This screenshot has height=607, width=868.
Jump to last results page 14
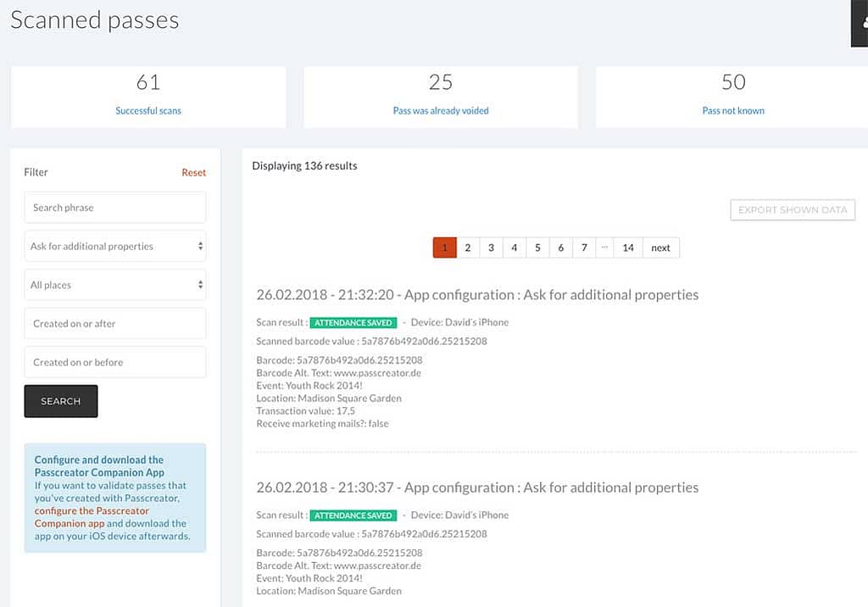[x=628, y=248]
